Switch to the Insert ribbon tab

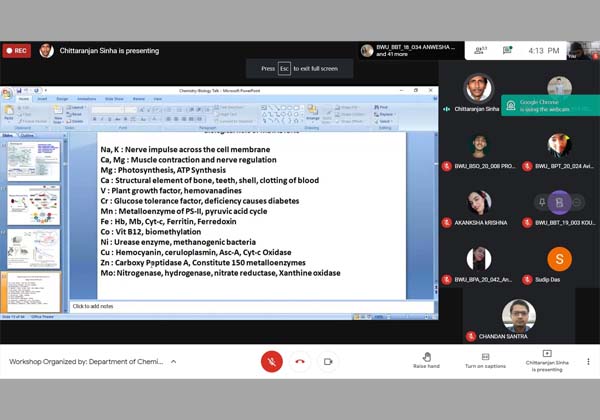click(42, 99)
